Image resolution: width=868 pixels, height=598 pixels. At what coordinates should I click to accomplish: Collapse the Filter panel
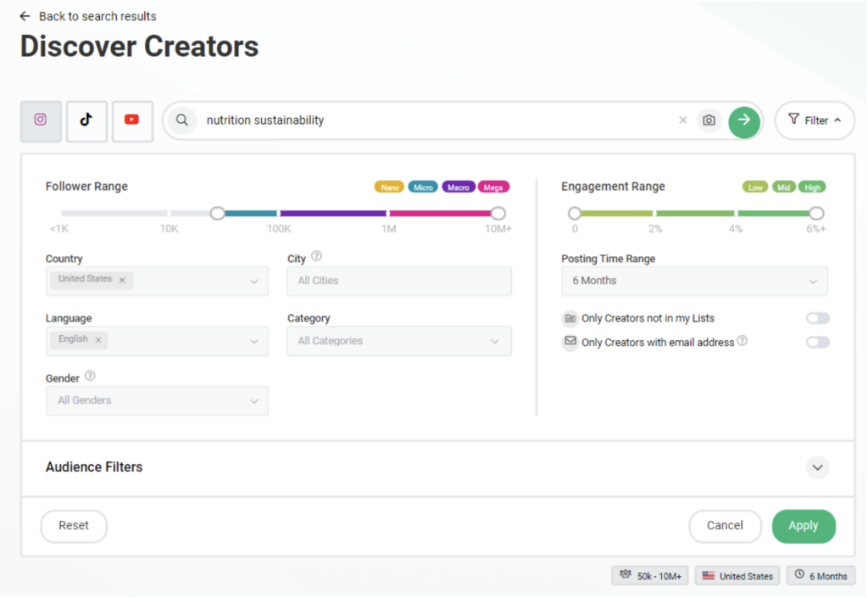(814, 120)
